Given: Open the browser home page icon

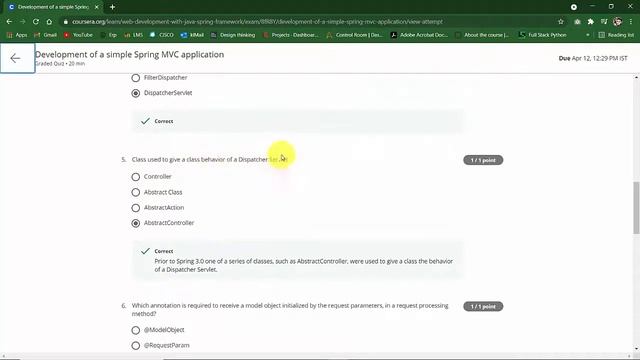Looking at the screenshot, I should pos(49,22).
